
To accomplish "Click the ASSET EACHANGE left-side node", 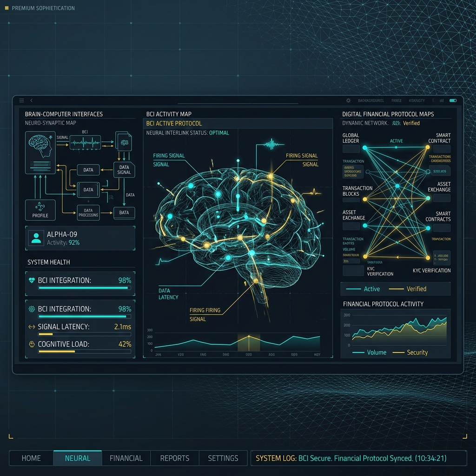I will pyautogui.click(x=365, y=225).
